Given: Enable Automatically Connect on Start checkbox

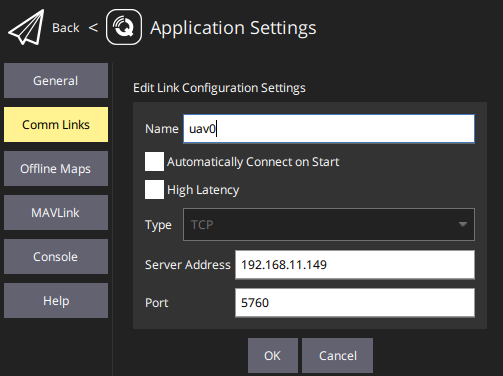Looking at the screenshot, I should pos(154,162).
